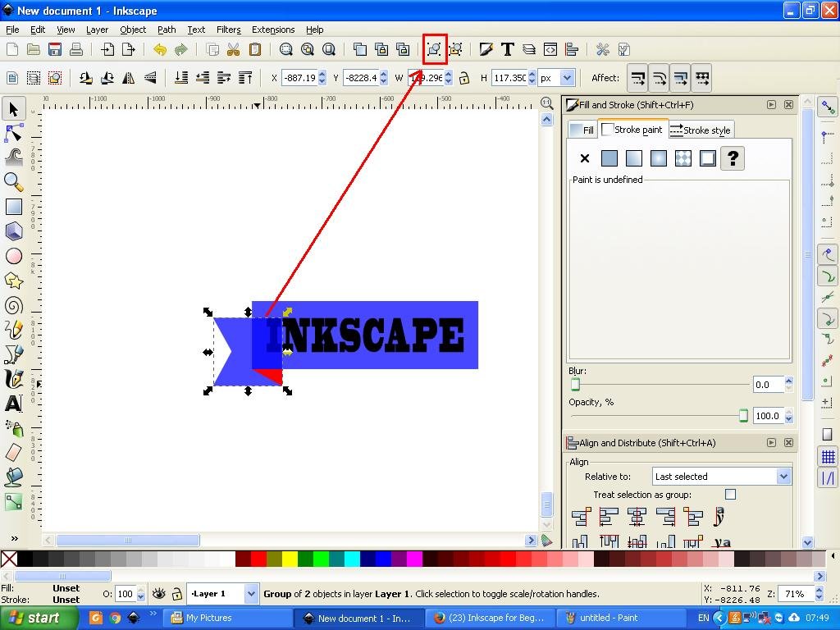Toggle the width-height ratio lock

pyautogui.click(x=464, y=78)
